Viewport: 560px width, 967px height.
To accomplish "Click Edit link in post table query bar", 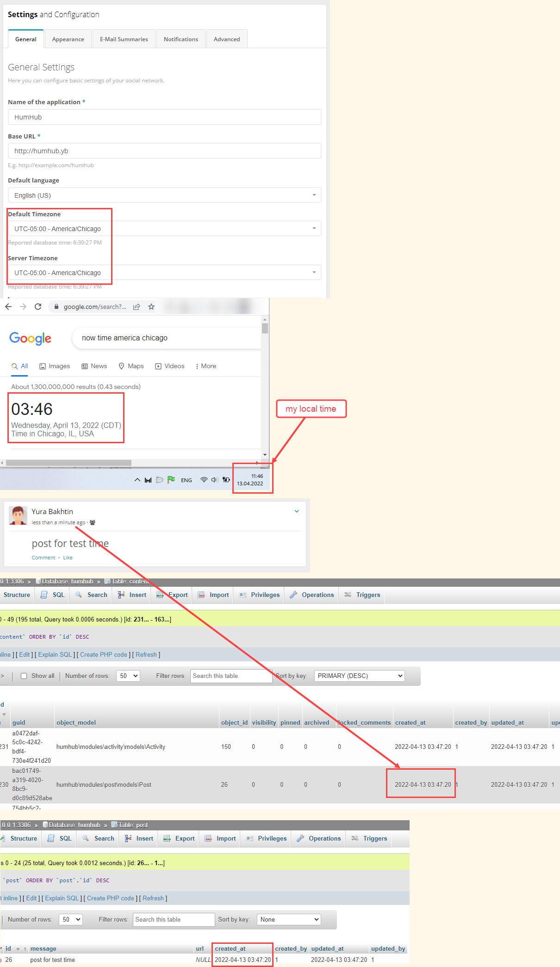I will (31, 898).
